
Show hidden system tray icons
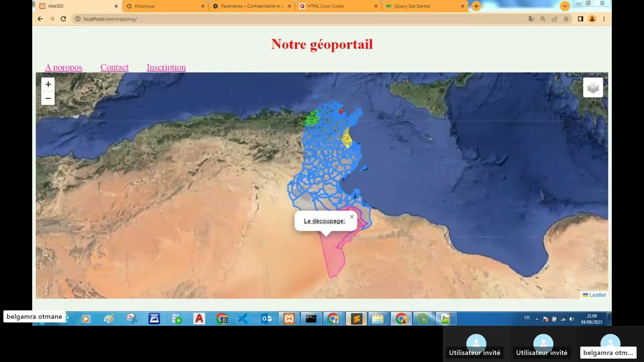pyautogui.click(x=537, y=319)
